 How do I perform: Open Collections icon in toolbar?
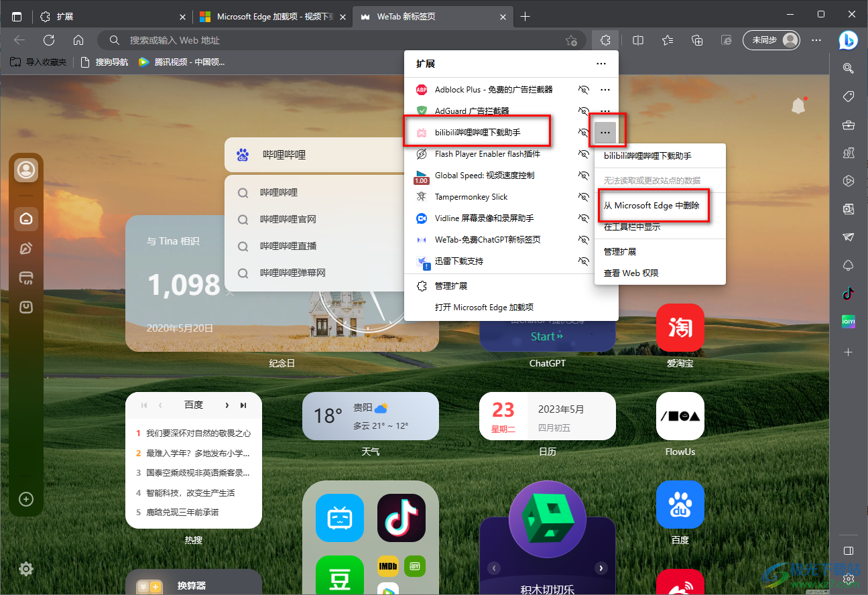pos(697,40)
